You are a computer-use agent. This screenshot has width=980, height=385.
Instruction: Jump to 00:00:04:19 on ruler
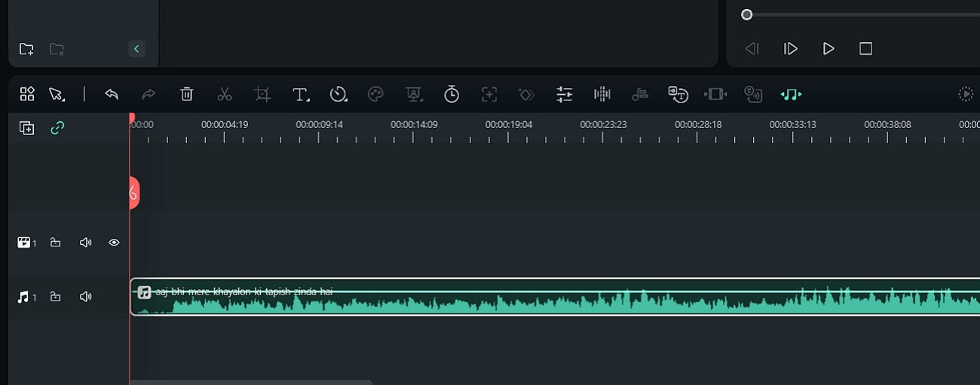click(x=225, y=124)
